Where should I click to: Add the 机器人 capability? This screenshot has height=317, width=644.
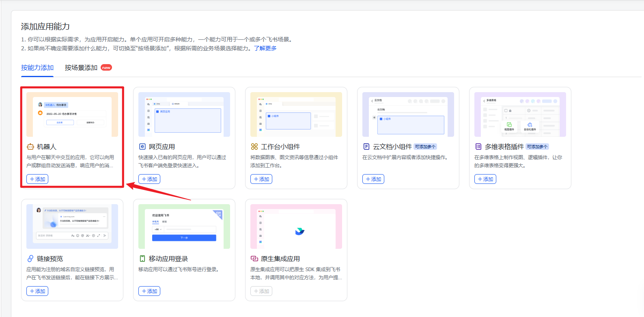pyautogui.click(x=37, y=179)
